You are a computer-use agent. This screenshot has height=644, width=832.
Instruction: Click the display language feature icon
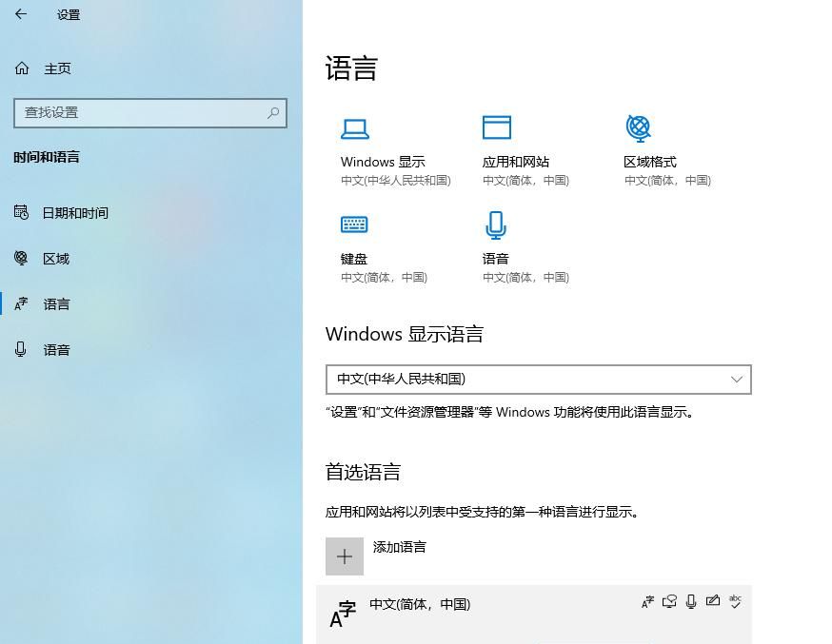click(x=648, y=601)
